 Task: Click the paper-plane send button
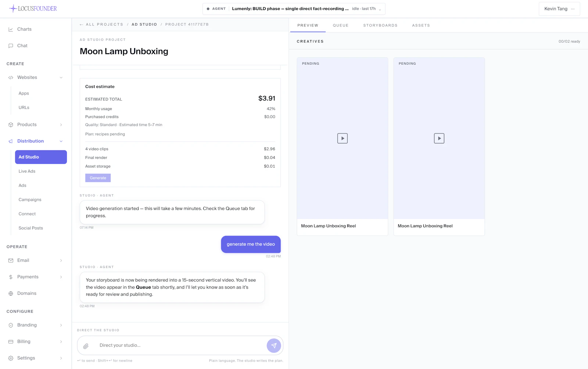coord(274,345)
